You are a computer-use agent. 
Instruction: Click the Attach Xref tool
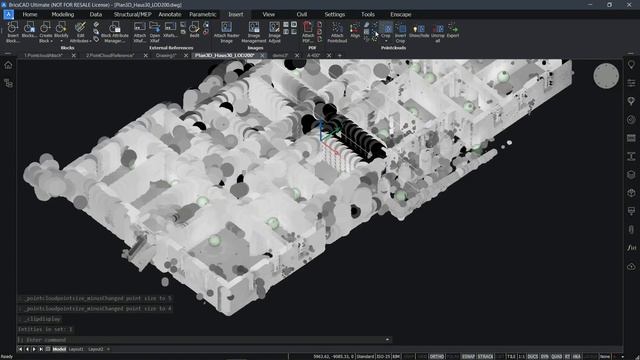point(140,32)
